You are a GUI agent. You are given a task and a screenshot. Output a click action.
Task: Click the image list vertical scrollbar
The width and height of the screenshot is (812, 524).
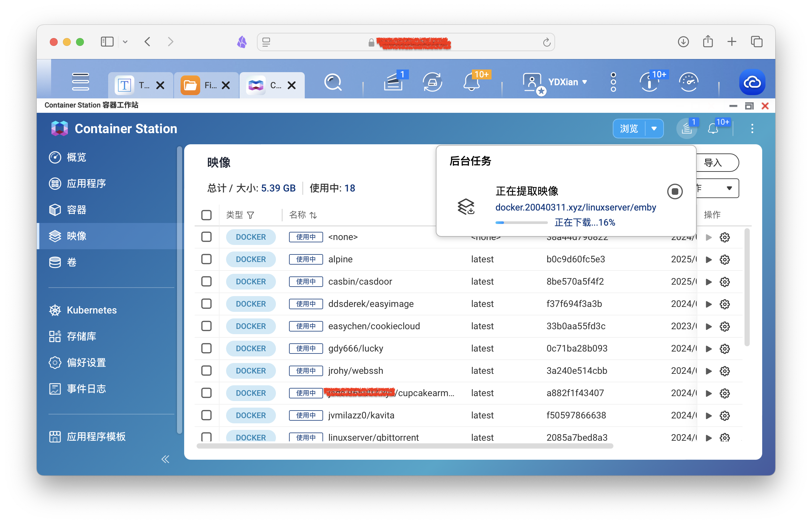(x=747, y=287)
